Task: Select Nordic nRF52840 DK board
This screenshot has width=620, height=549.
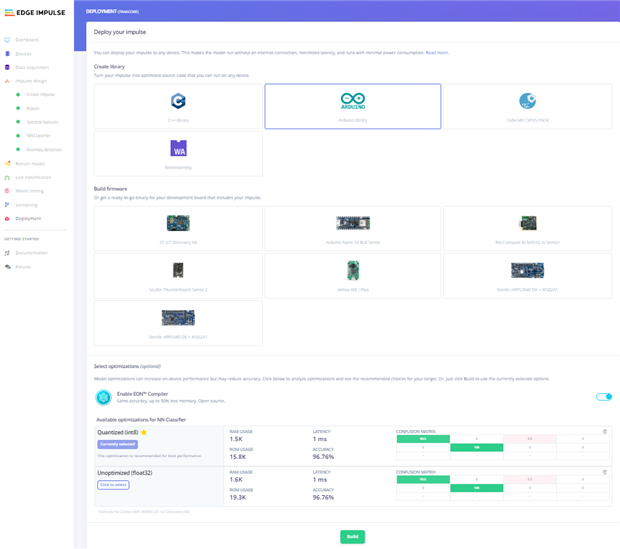Action: [x=527, y=276]
